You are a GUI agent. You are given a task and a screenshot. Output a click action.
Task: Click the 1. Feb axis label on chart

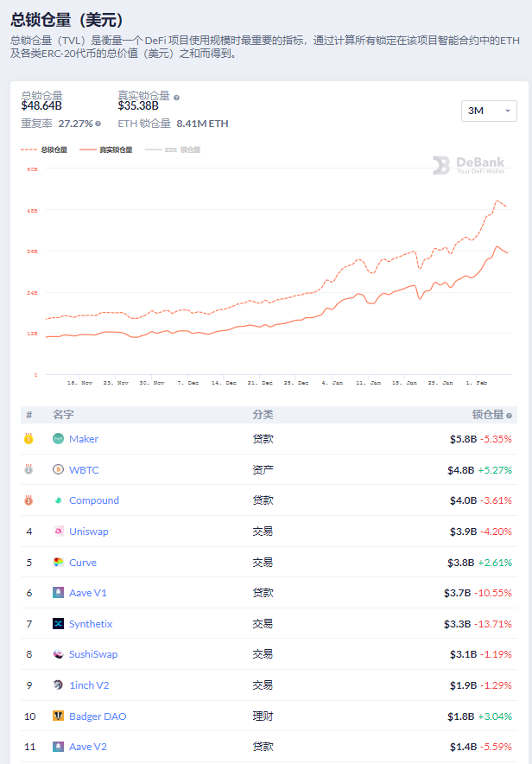(476, 383)
